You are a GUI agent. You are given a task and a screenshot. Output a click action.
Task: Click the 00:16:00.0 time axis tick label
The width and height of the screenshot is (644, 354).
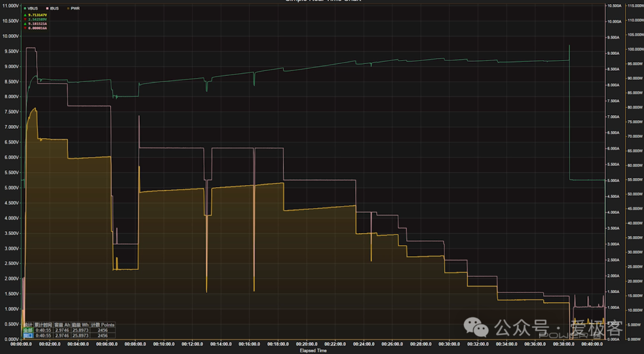pyautogui.click(x=249, y=344)
